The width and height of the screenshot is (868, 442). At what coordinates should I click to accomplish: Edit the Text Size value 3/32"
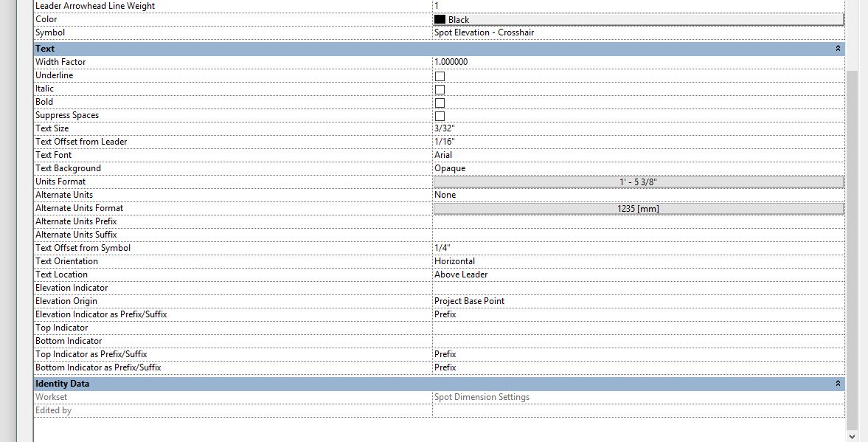pos(638,128)
